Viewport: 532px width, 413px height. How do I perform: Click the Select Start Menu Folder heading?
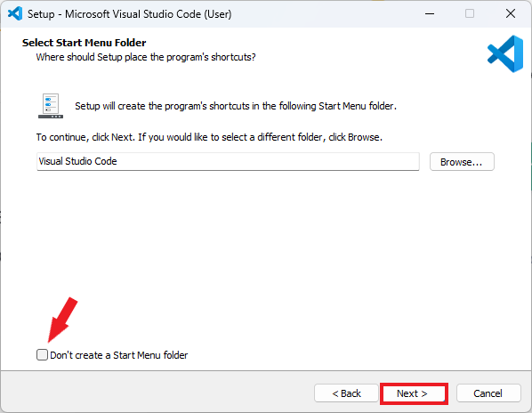pos(85,43)
